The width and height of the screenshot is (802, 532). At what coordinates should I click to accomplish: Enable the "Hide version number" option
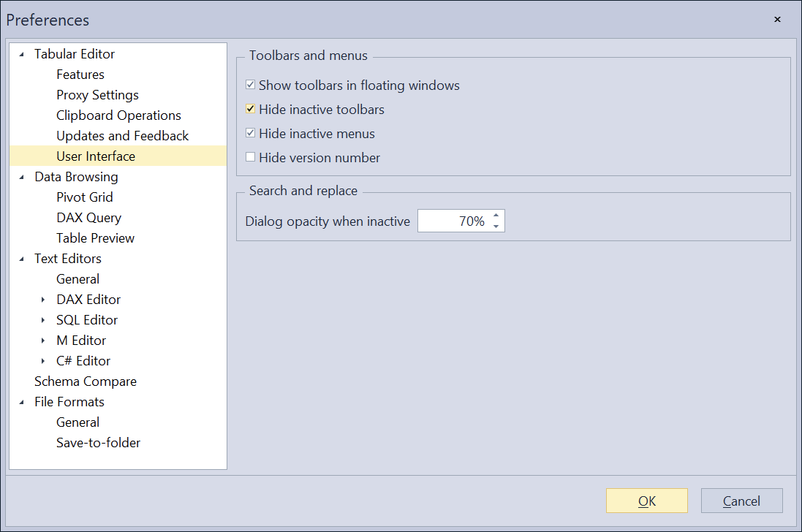coord(250,158)
